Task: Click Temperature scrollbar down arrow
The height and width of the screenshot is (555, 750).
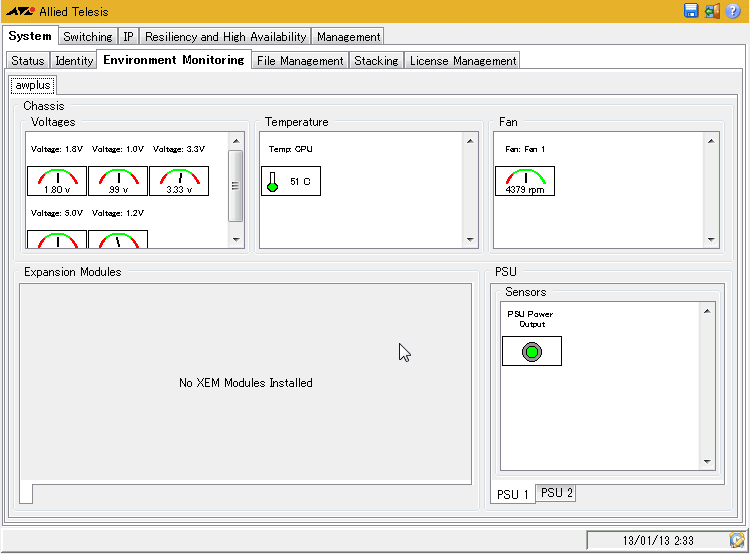Action: [470, 239]
